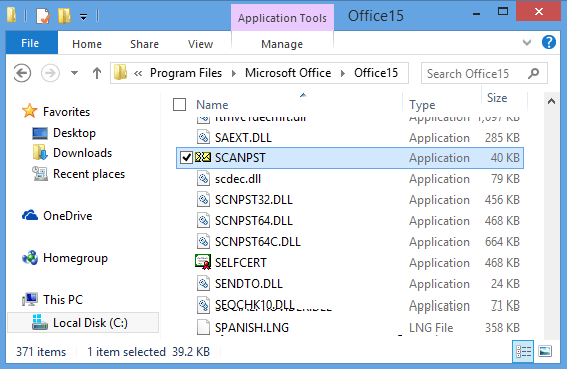Open Favorites in navigation pane

pyautogui.click(x=66, y=112)
